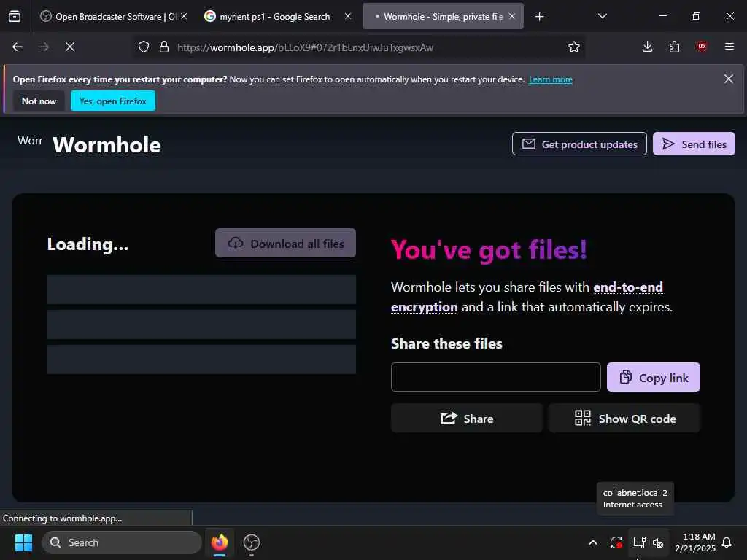
Task: Click the sync update tray icon
Action: (616, 542)
